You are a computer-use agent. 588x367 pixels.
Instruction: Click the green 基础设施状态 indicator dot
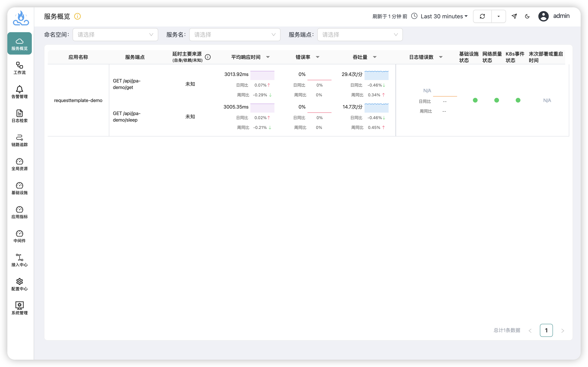click(x=475, y=100)
